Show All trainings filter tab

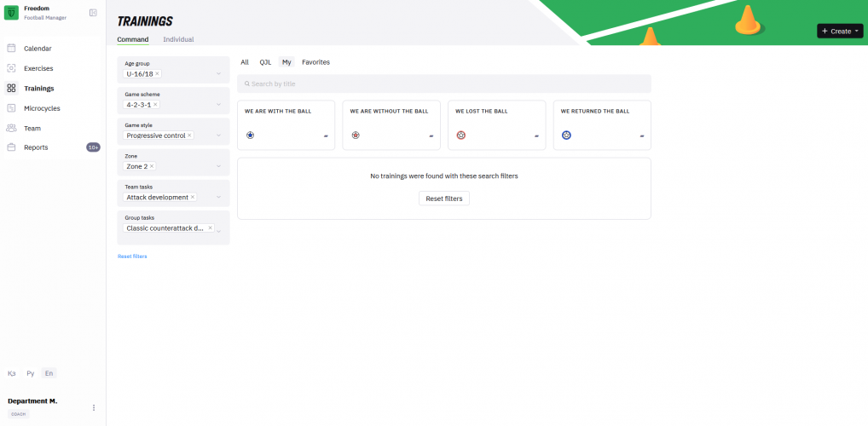pyautogui.click(x=245, y=62)
